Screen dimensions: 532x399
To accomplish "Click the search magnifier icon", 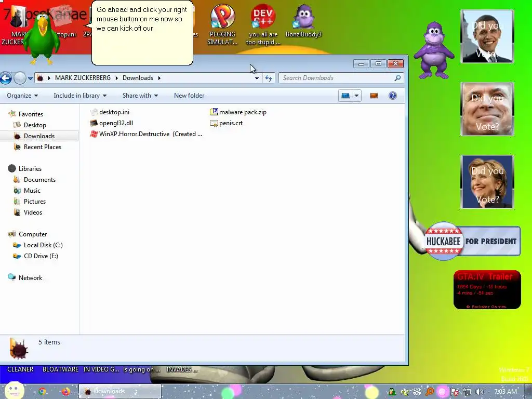I will click(x=397, y=78).
